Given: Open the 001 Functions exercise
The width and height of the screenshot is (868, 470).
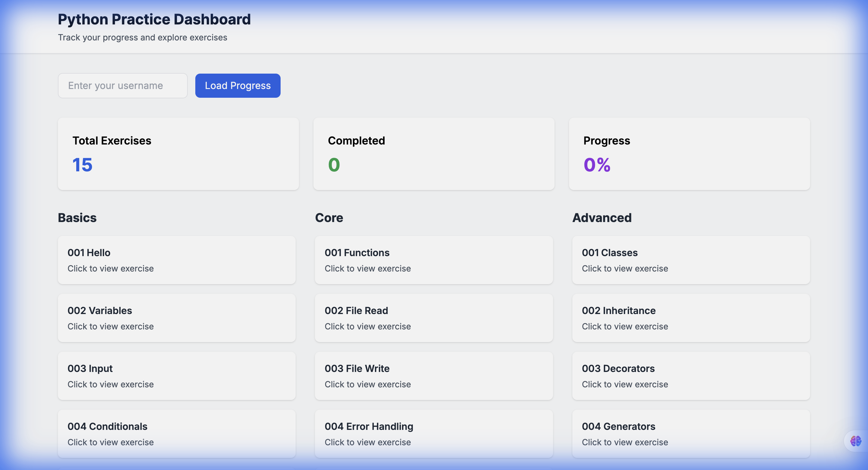Looking at the screenshot, I should pos(434,260).
